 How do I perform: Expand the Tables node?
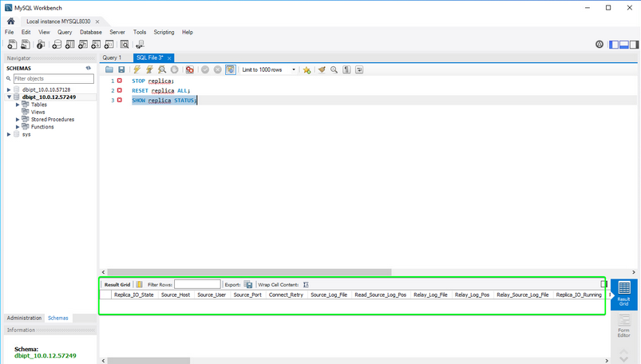coord(18,105)
